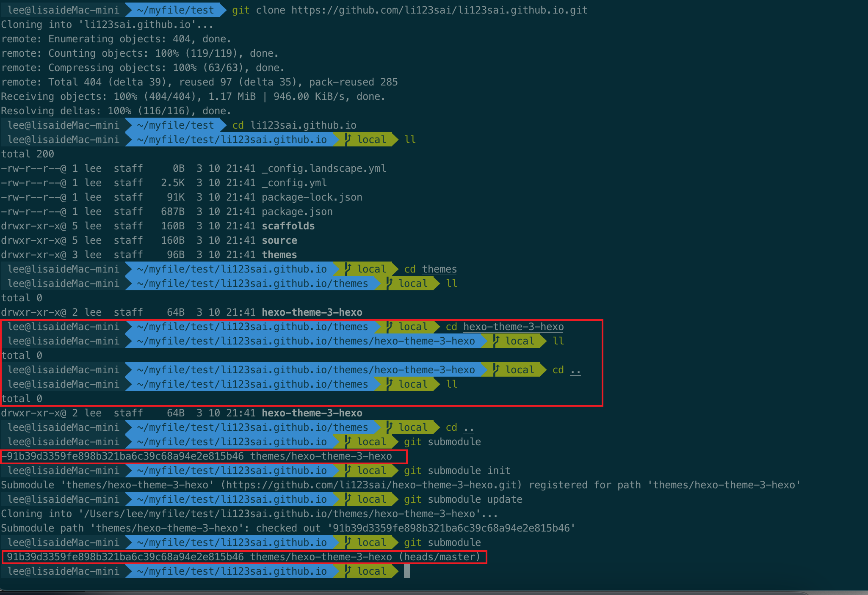Click the bold 'scaffolds' directory name

[x=288, y=226]
